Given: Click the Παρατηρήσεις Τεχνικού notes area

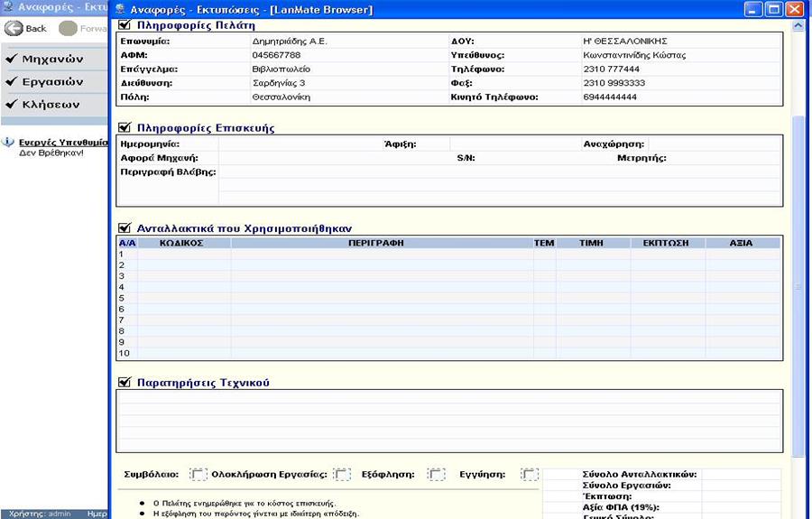Looking at the screenshot, I should [x=449, y=422].
